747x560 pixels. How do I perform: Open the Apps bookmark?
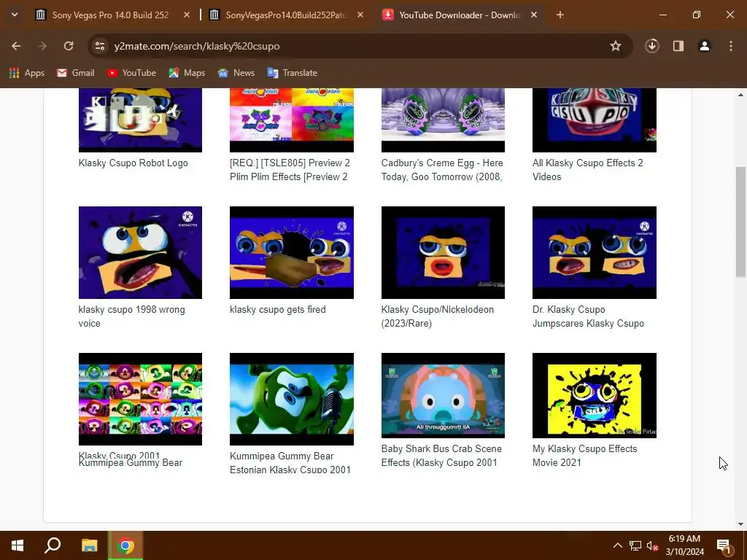[27, 73]
